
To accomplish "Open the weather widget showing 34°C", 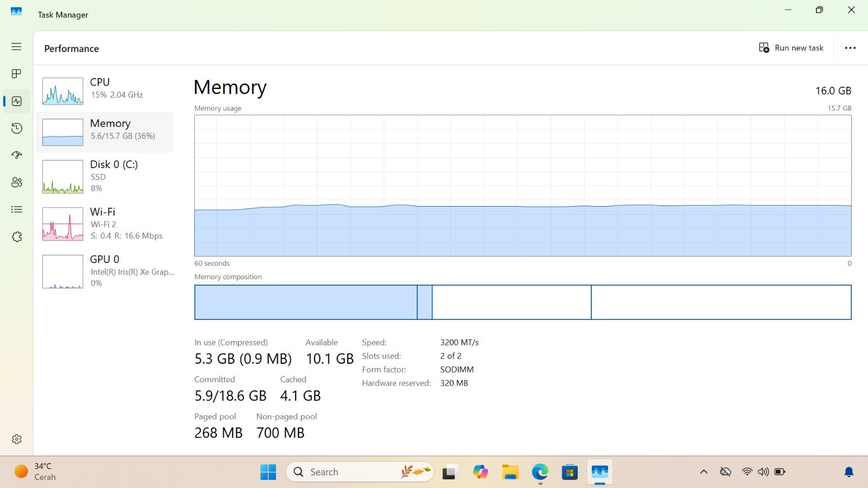I will point(36,472).
